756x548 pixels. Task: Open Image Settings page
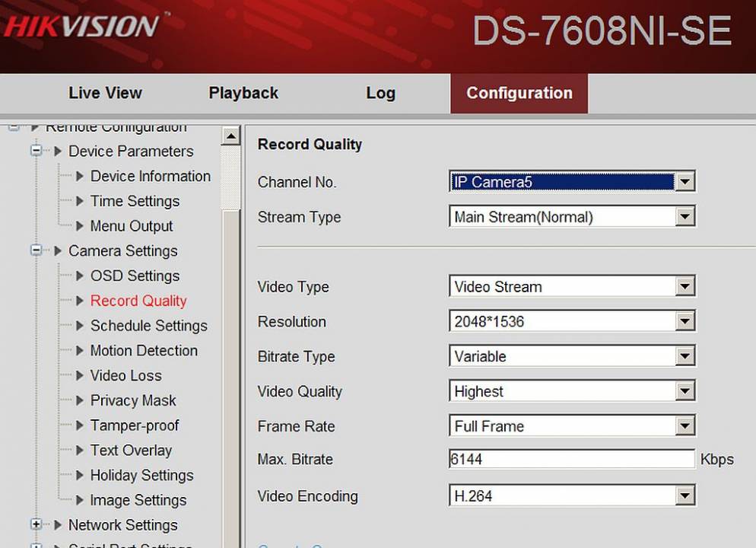[138, 500]
